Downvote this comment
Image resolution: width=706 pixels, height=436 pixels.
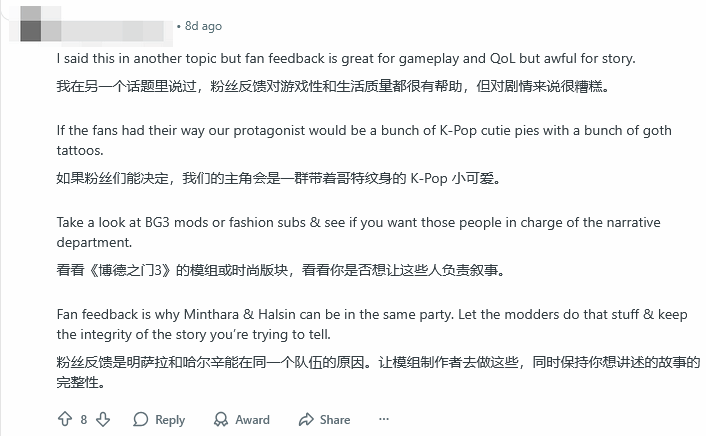[x=103, y=420]
